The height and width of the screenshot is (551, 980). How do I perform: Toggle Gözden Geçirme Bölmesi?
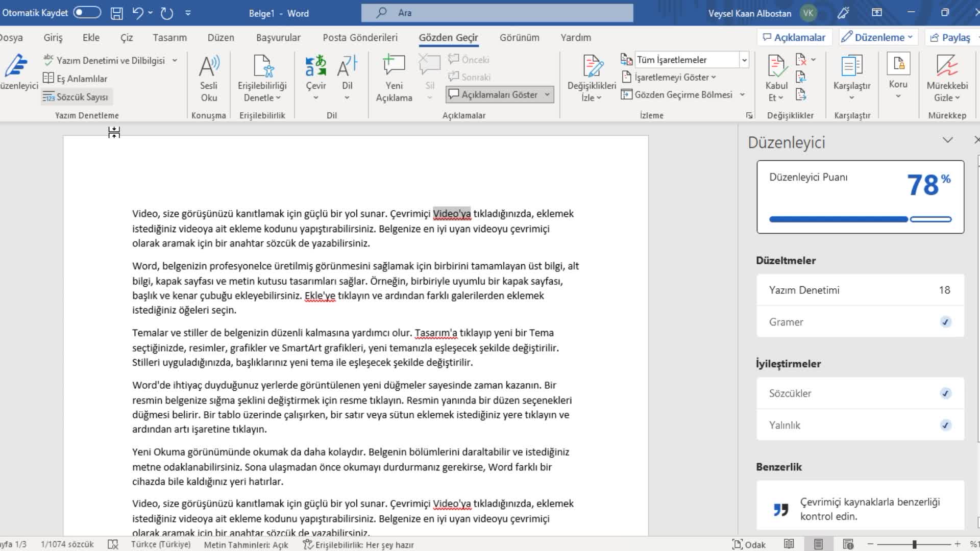(677, 94)
